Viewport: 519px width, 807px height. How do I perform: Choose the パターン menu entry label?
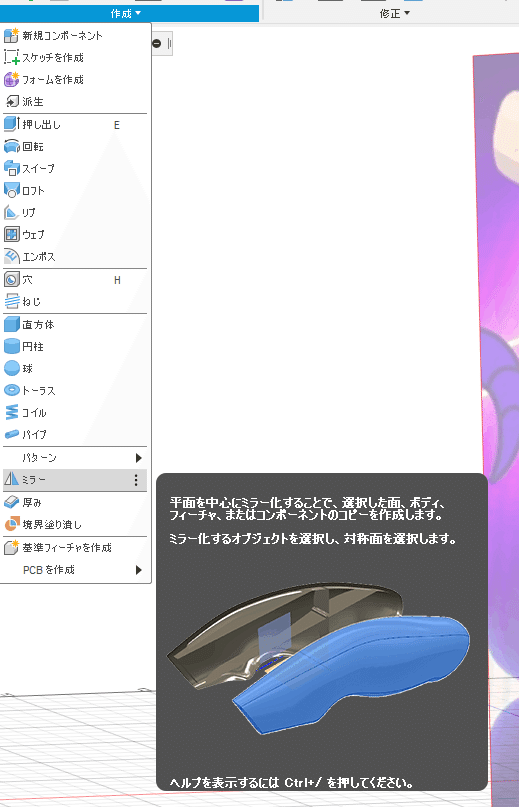pos(39,458)
